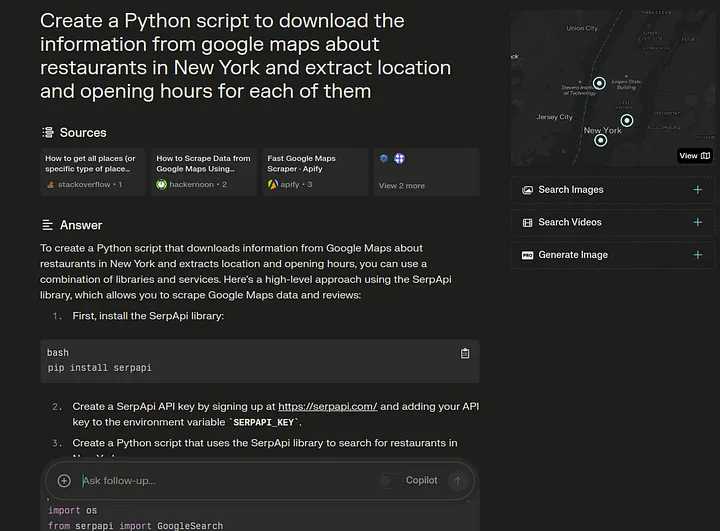This screenshot has height=531, width=720.
Task: Click the stackoverflow favicon
Action: pyautogui.click(x=50, y=185)
